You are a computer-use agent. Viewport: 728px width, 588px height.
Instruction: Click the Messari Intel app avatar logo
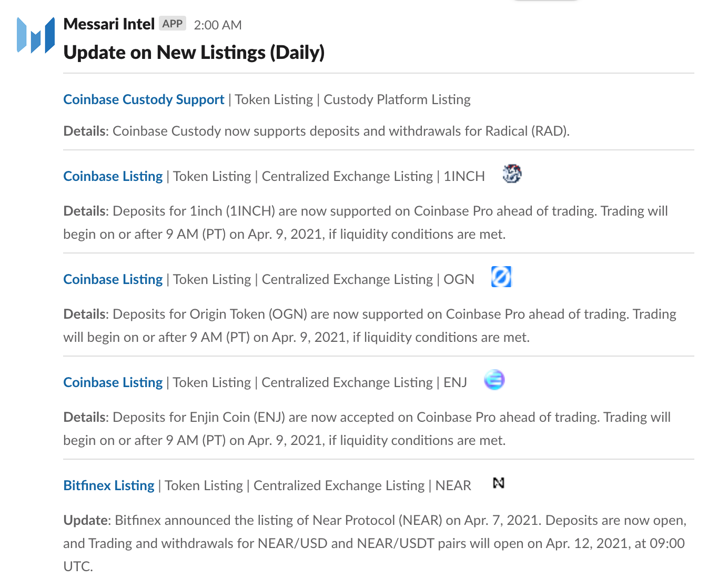pos(36,35)
